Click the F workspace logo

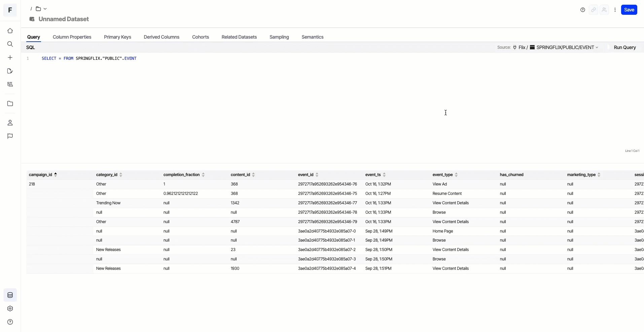10,10
